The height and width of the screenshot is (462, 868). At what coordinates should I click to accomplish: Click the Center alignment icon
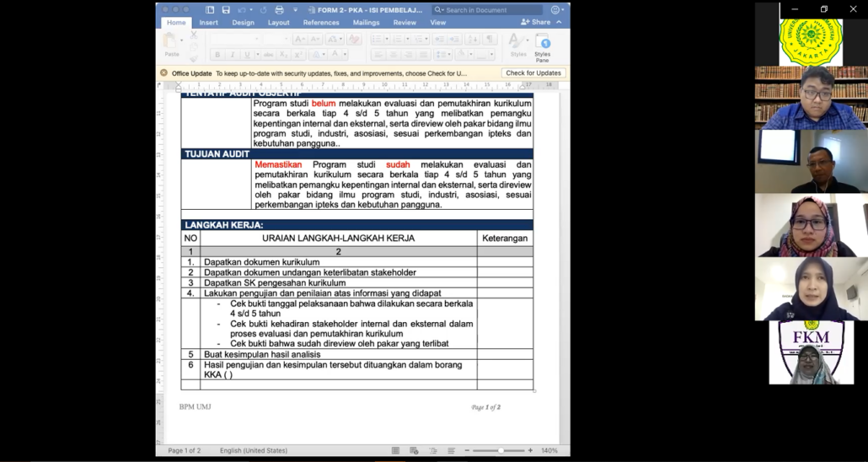tap(393, 55)
